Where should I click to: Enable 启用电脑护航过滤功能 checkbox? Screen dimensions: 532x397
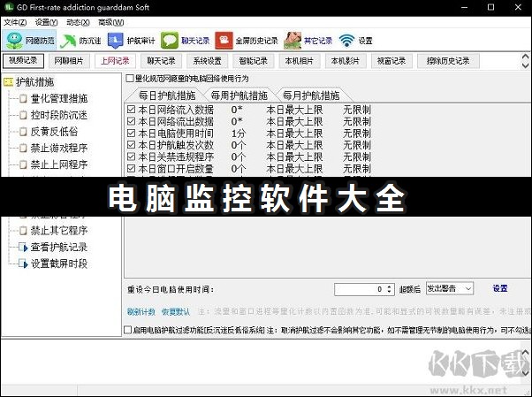[128, 330]
